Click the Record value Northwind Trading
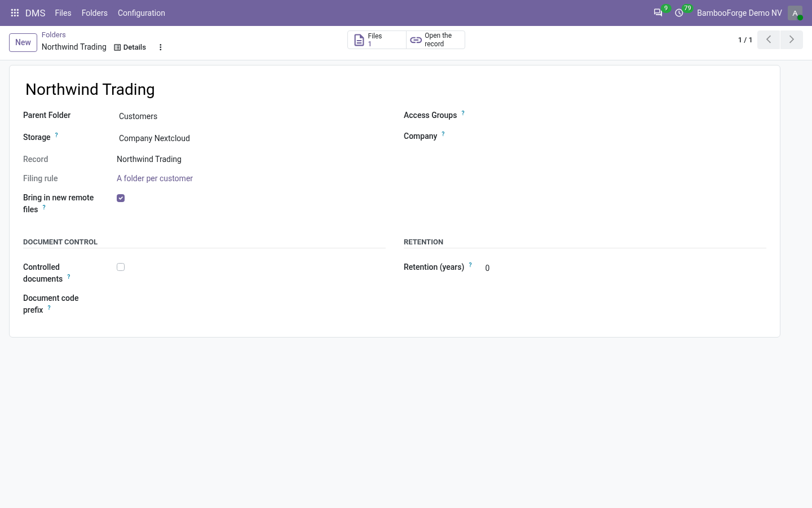 149,159
